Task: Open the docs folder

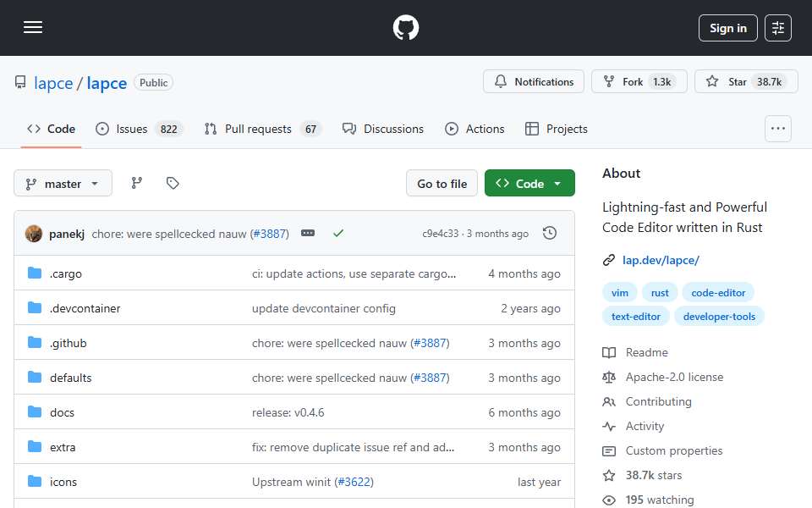Action: click(62, 412)
